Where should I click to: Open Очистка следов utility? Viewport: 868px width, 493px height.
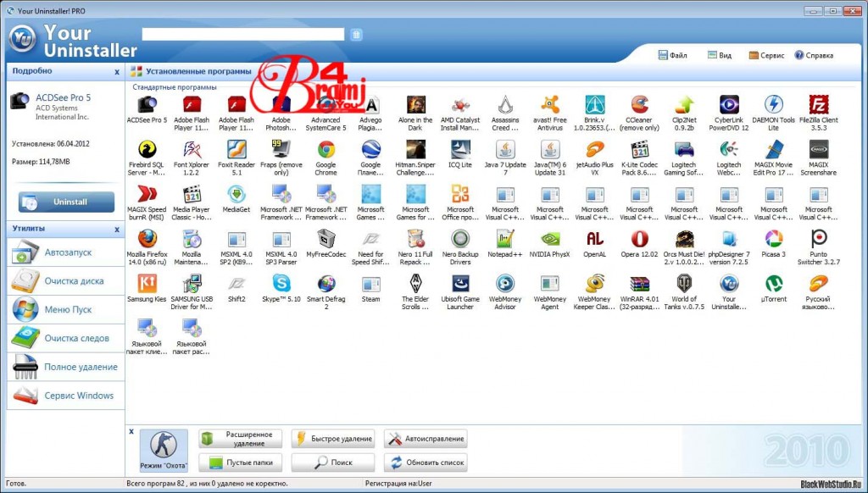point(66,338)
